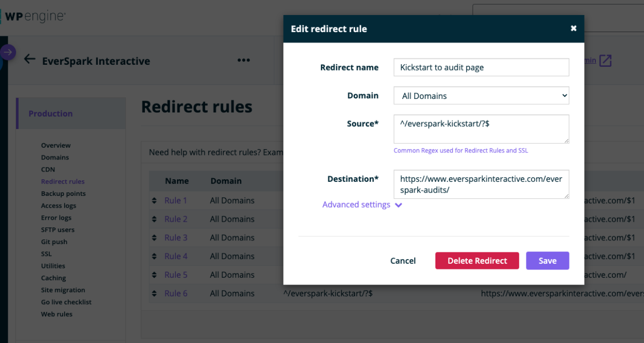644x343 pixels.
Task: Open Go live checklist in the sidebar
Action: point(66,302)
